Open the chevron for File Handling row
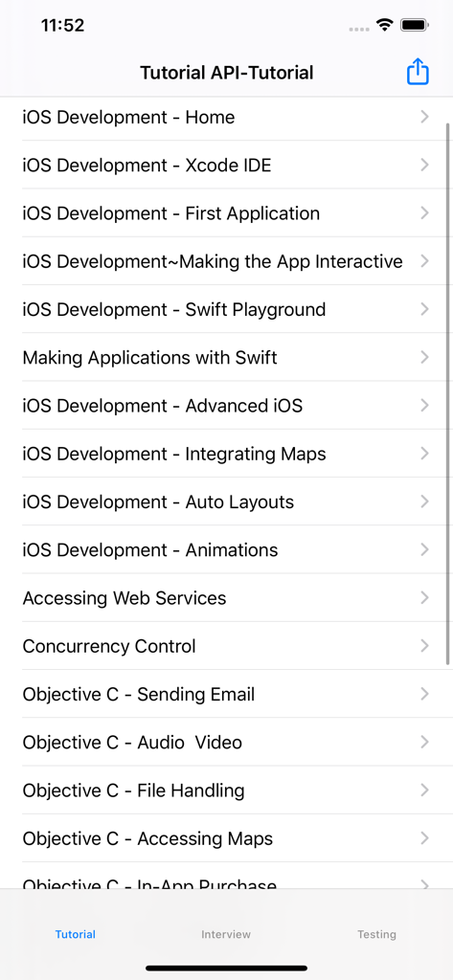 click(x=425, y=791)
